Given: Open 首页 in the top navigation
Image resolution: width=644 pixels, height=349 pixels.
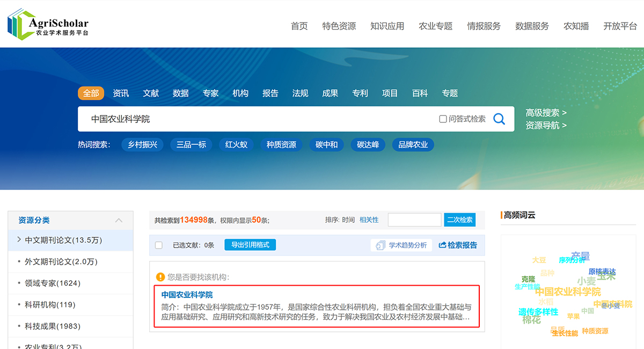Looking at the screenshot, I should point(299,26).
